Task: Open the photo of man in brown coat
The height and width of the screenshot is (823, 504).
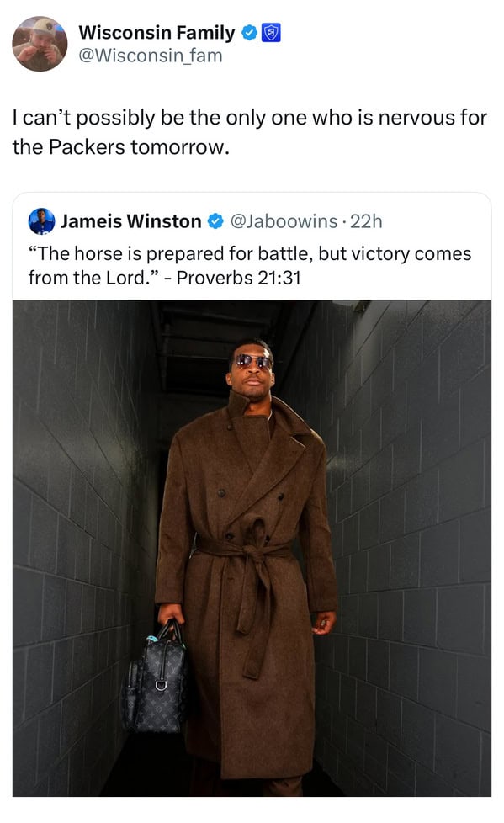Action: [x=252, y=548]
